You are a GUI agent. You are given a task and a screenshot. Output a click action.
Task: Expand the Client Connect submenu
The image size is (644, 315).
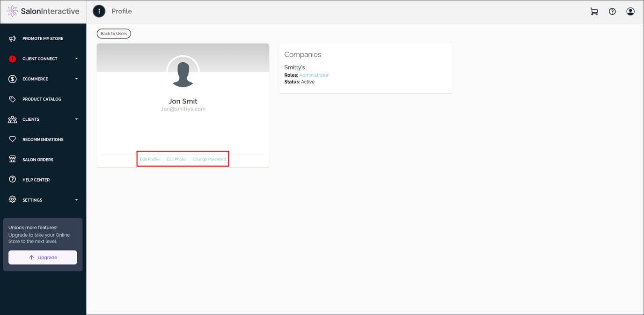coord(76,59)
